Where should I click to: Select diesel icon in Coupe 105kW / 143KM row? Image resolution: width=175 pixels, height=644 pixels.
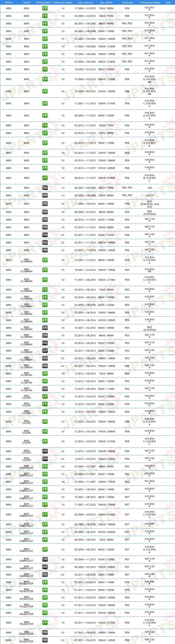pyautogui.click(x=45, y=459)
